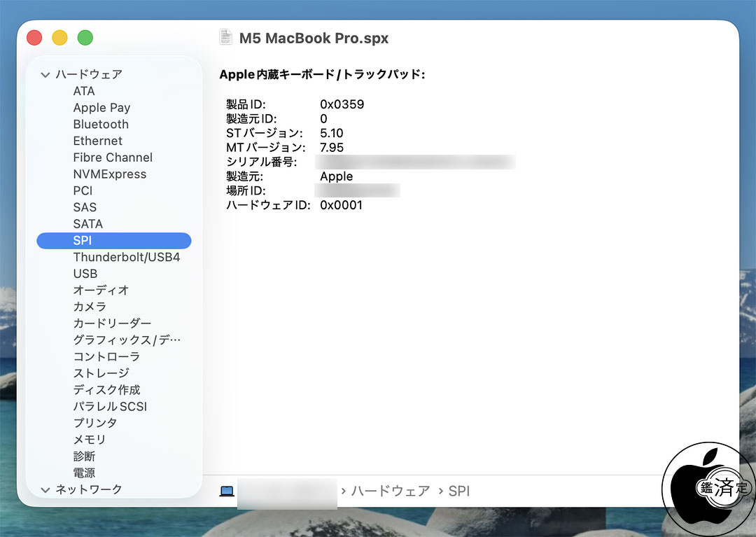Select USB in the sidebar
The height and width of the screenshot is (537, 756).
coord(85,274)
